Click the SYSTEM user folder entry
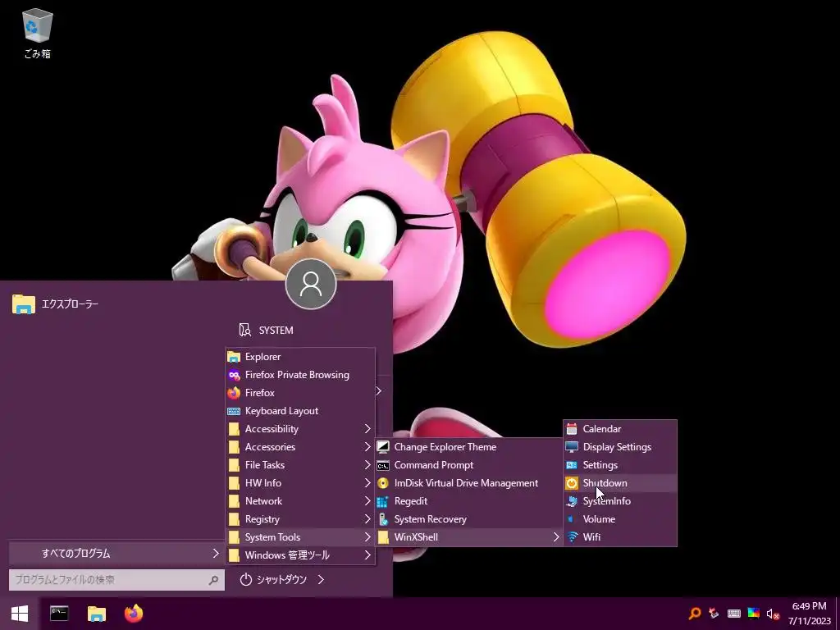The image size is (840, 630). (x=267, y=330)
